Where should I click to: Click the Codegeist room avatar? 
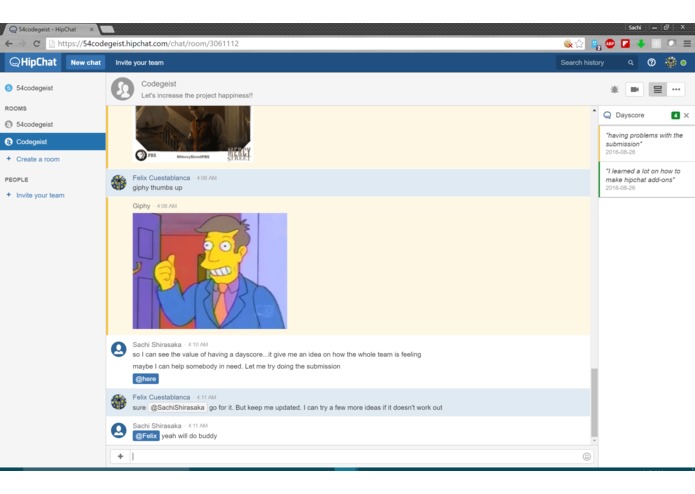pos(122,89)
